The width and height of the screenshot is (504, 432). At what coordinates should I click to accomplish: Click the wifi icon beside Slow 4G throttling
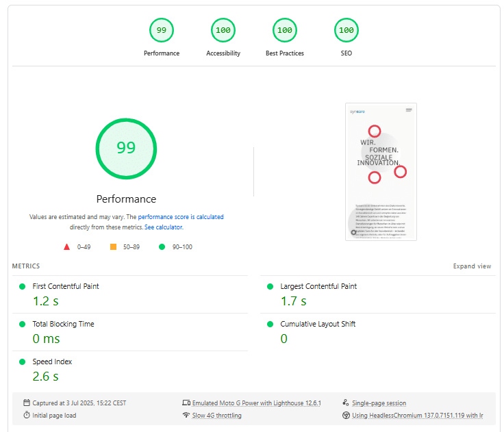[186, 415]
